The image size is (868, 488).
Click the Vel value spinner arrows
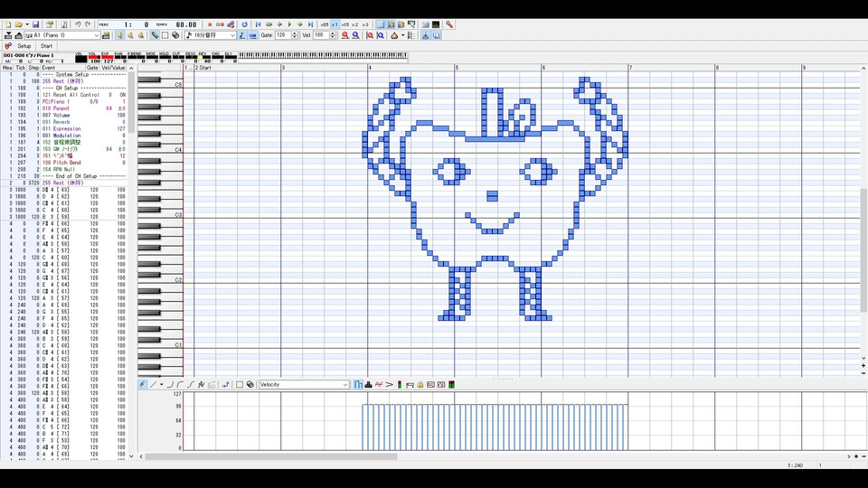pos(333,35)
